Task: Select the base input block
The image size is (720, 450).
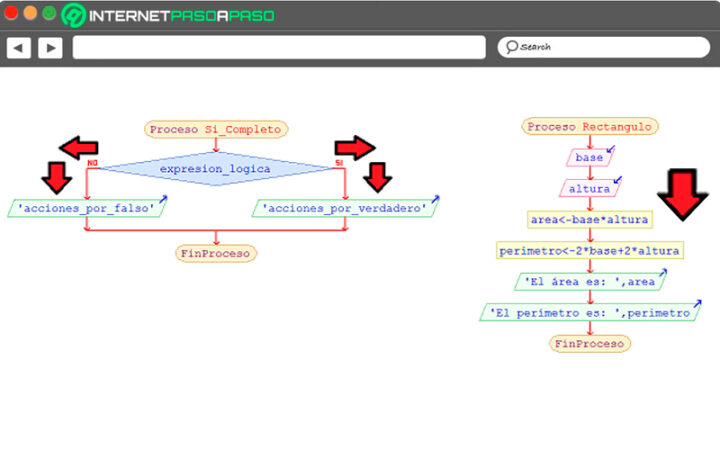Action: pyautogui.click(x=589, y=158)
